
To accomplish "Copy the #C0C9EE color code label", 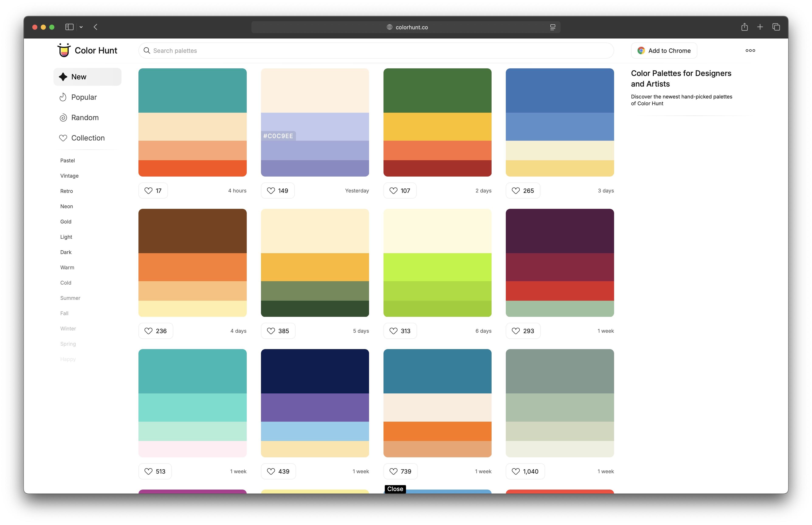I will [x=278, y=136].
